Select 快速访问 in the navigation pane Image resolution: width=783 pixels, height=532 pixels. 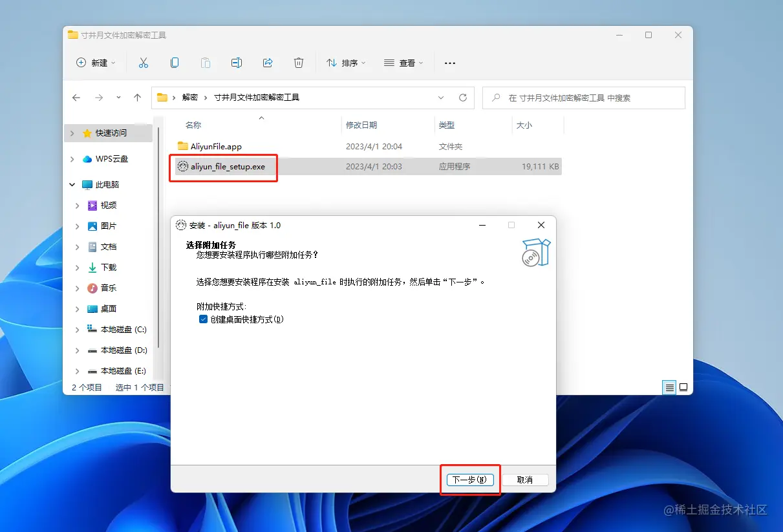[111, 133]
